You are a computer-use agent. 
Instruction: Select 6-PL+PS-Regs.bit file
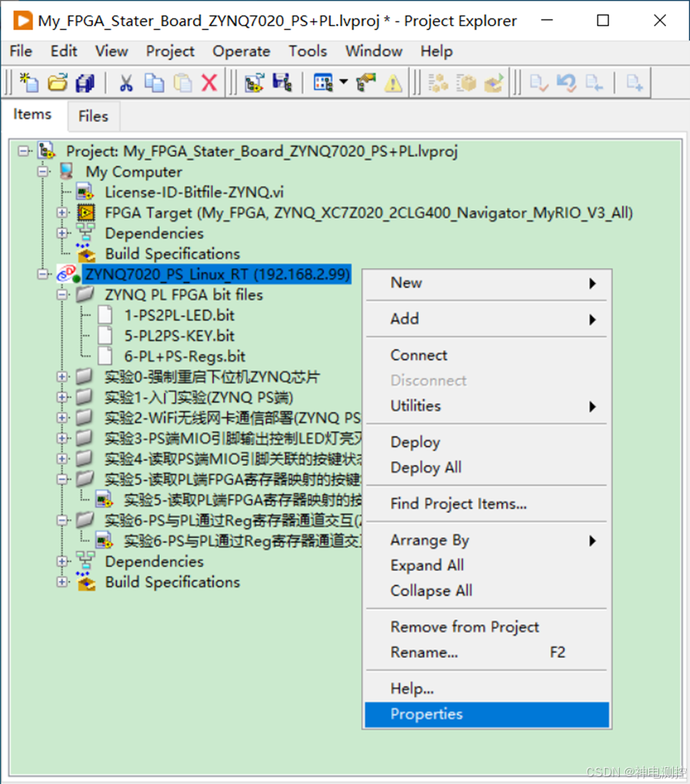pos(185,356)
